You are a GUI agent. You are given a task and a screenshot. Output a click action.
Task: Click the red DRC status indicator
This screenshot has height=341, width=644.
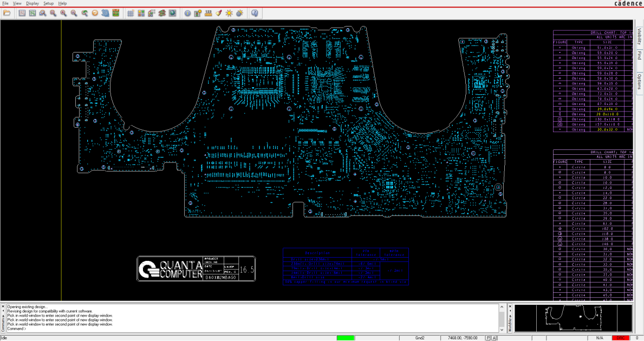coord(620,338)
